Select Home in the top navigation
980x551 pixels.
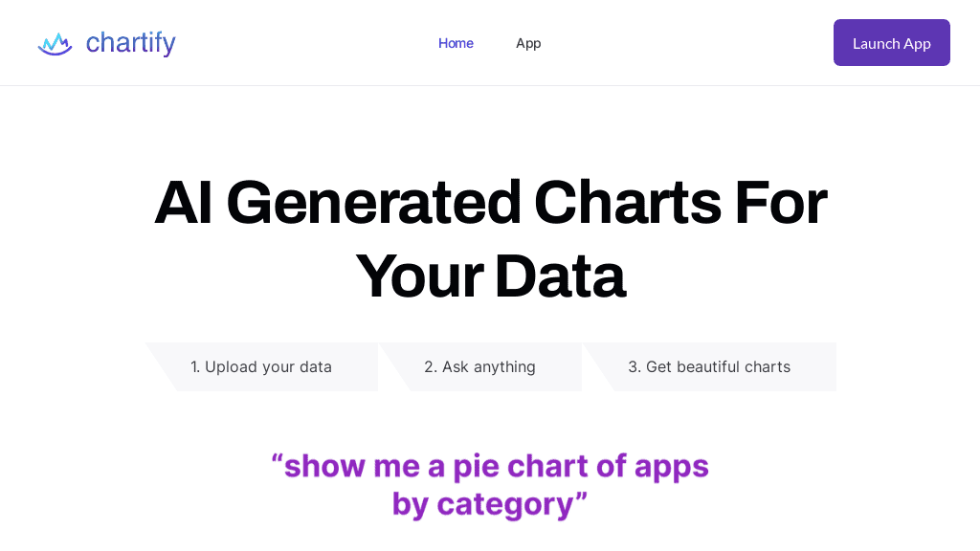click(x=456, y=42)
